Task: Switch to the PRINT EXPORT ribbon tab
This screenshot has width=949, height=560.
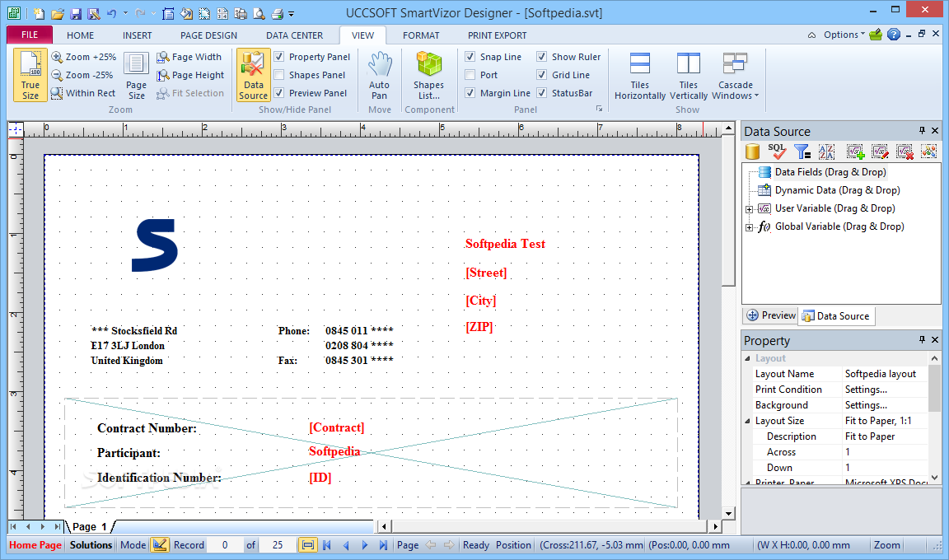Action: (x=498, y=35)
